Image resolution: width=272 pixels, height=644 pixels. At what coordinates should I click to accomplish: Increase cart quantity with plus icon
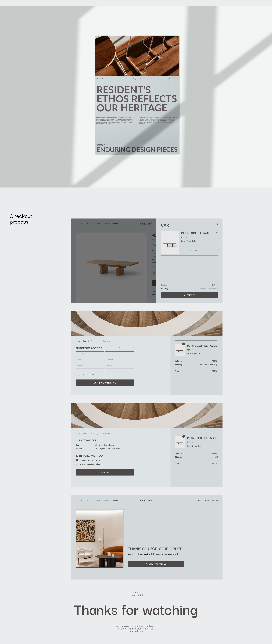pyautogui.click(x=196, y=250)
